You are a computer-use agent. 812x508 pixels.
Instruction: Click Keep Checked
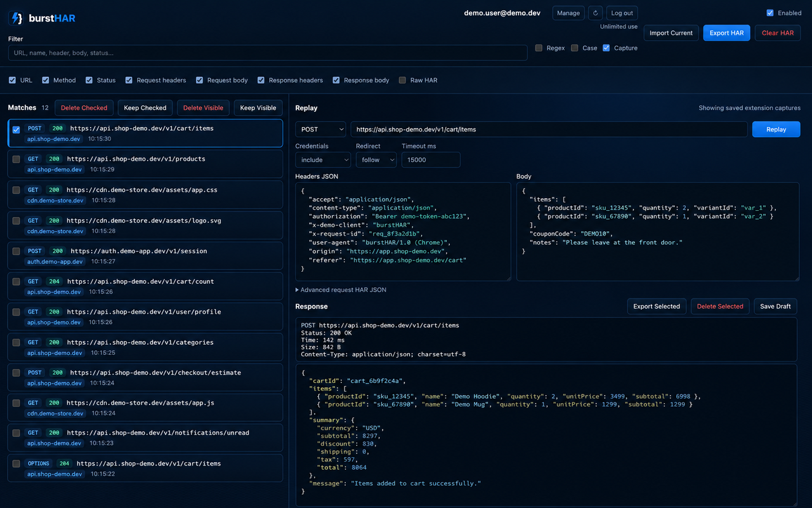[145, 108]
